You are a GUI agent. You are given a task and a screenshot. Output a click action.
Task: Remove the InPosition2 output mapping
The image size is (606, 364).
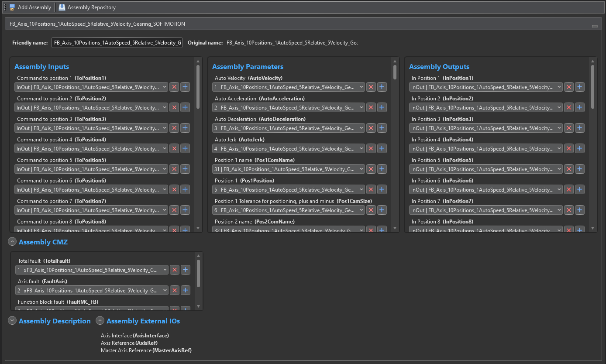(569, 107)
